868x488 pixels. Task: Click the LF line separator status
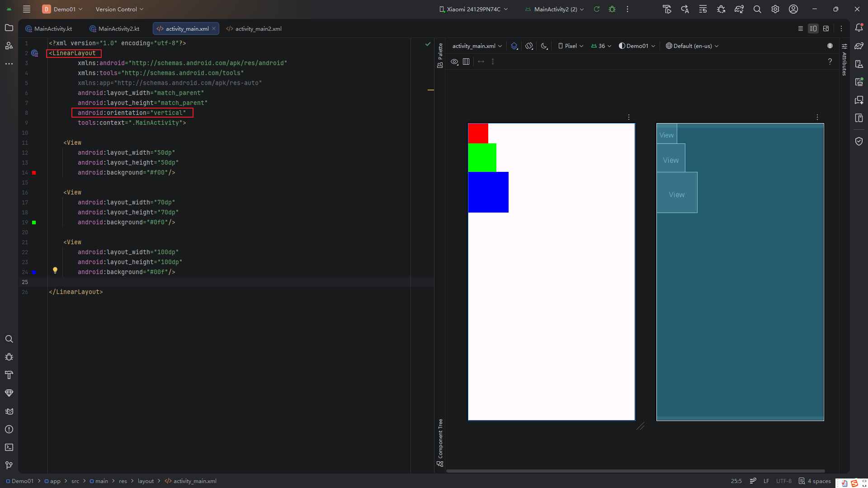(x=766, y=481)
